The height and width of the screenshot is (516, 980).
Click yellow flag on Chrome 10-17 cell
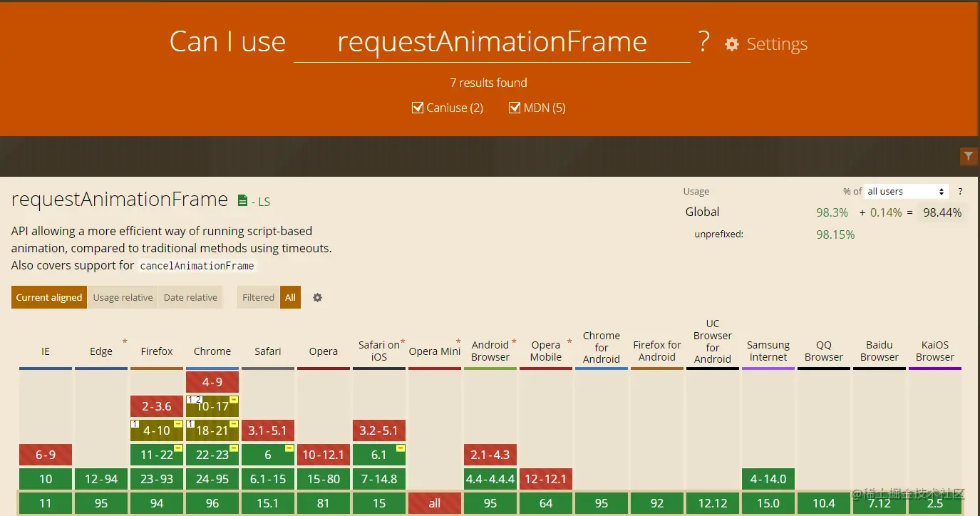(x=234, y=400)
